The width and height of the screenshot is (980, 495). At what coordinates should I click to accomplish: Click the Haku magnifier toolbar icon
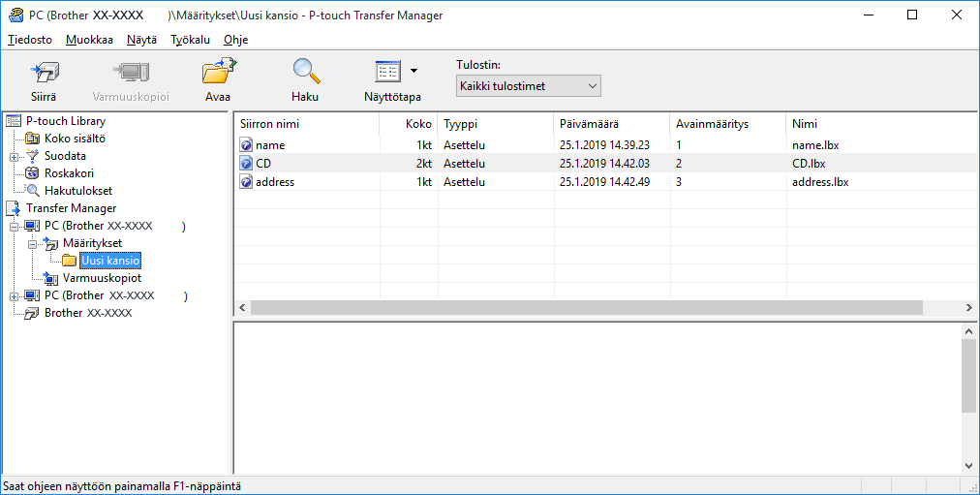[x=306, y=72]
